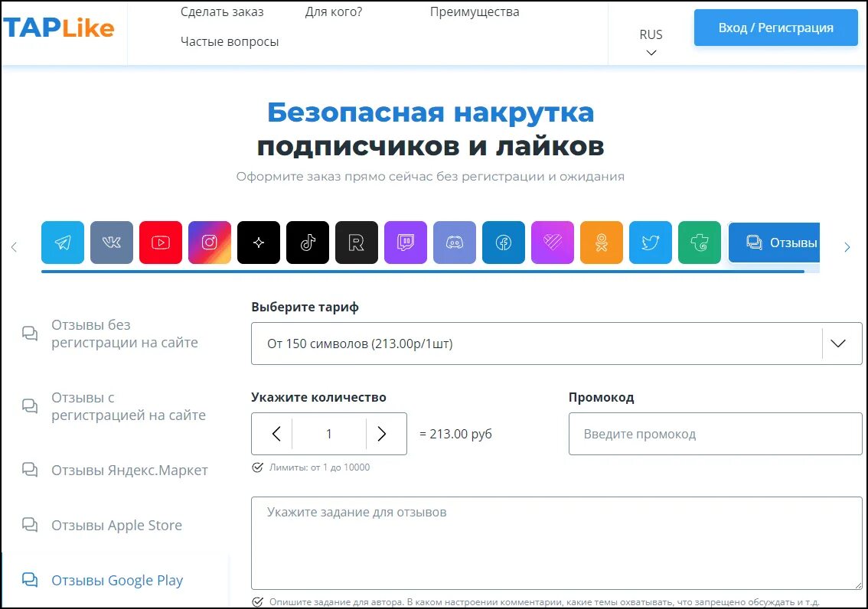The image size is (868, 609).
Task: Select the Twitter bird icon
Action: tap(651, 243)
